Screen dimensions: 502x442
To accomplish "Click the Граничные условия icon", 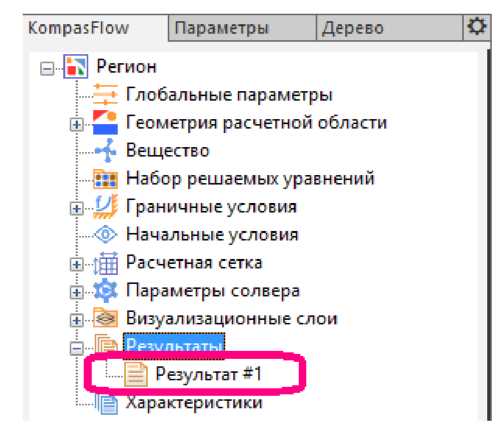I will (x=105, y=207).
